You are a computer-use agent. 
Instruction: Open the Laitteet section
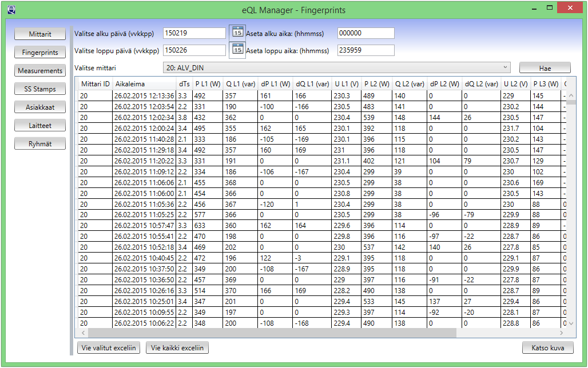click(40, 126)
